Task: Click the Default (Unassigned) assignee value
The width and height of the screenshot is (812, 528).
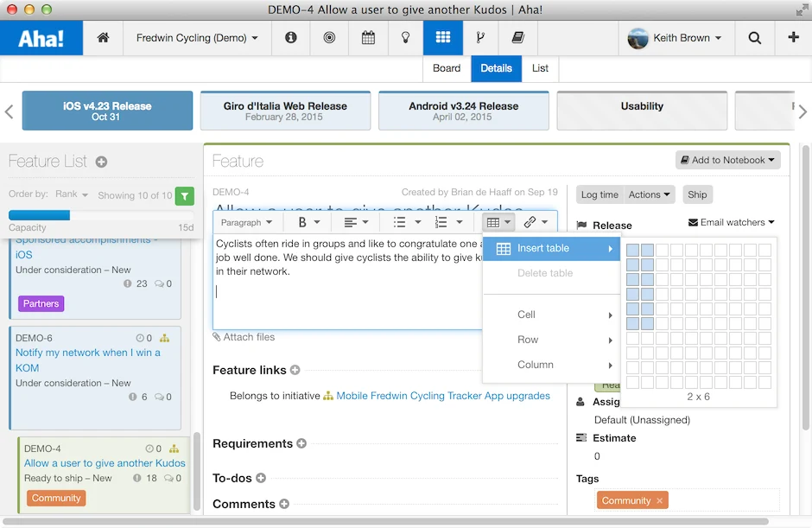Action: [642, 420]
